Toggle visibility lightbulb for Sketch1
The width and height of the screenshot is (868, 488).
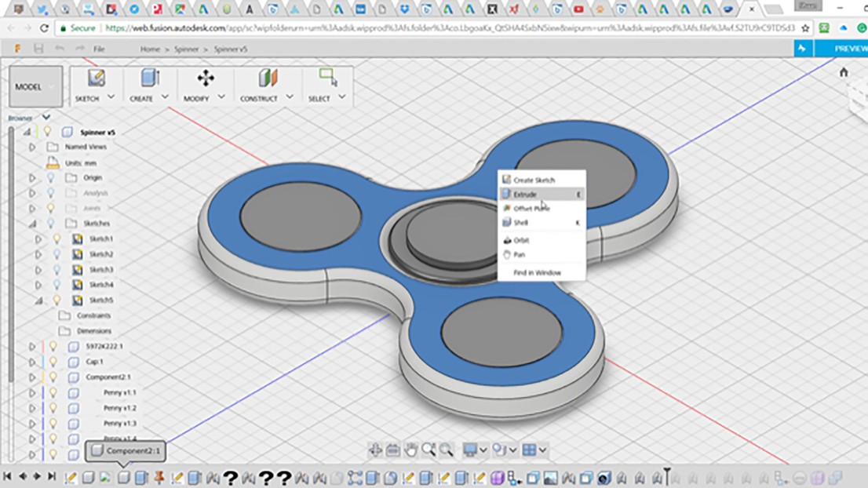pyautogui.click(x=57, y=239)
